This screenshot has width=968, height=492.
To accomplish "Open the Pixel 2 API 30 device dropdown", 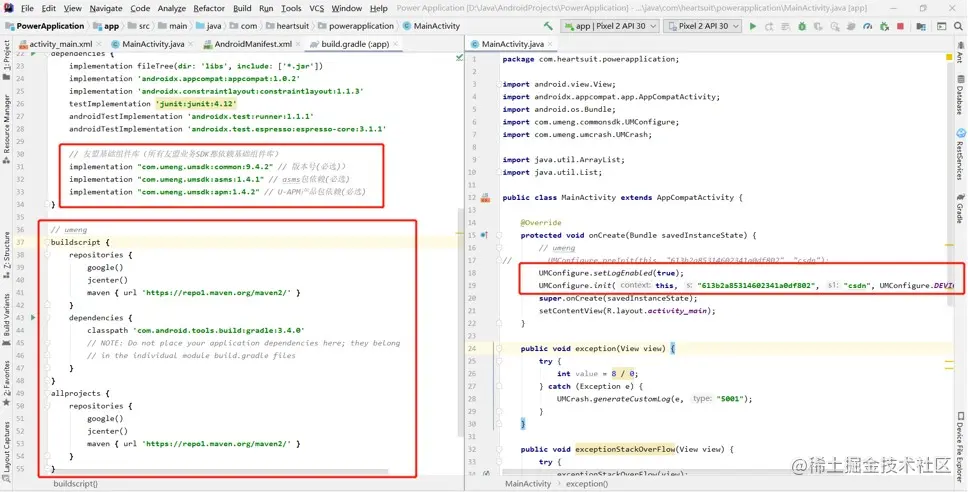I will pos(703,26).
